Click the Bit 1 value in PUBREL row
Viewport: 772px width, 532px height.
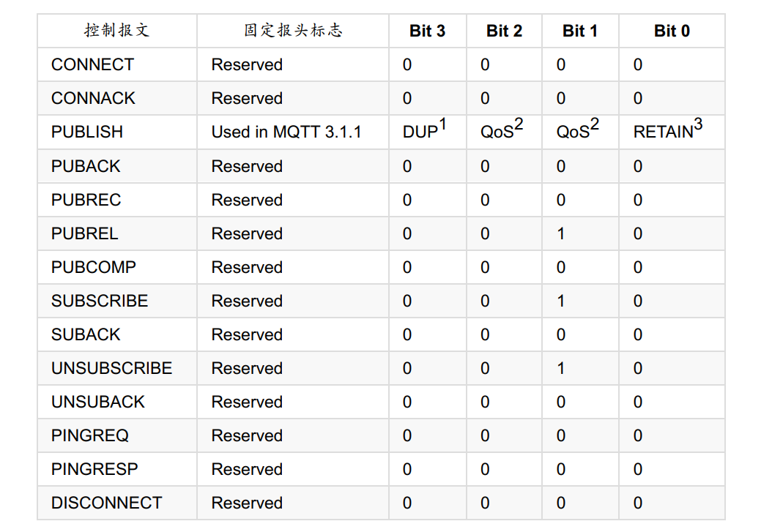(561, 233)
